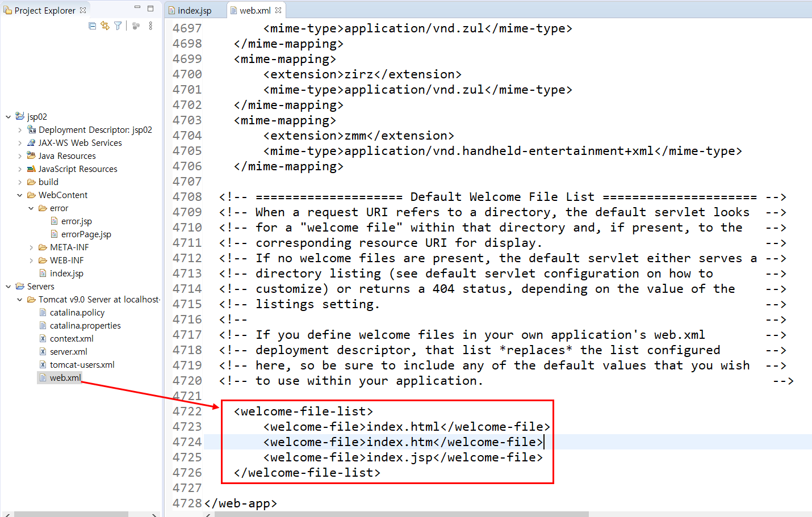This screenshot has width=812, height=517.
Task: Collapse Tomcat v9.0 Server at localhost
Action: point(20,300)
